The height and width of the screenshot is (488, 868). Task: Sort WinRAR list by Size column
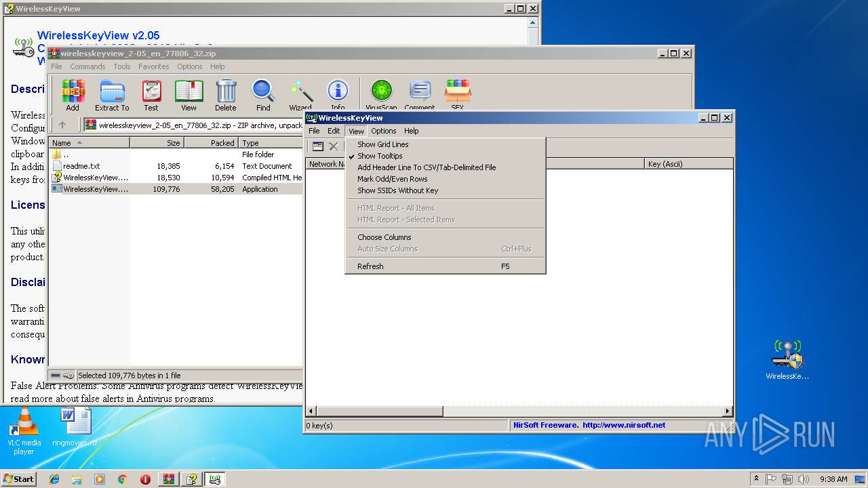157,143
